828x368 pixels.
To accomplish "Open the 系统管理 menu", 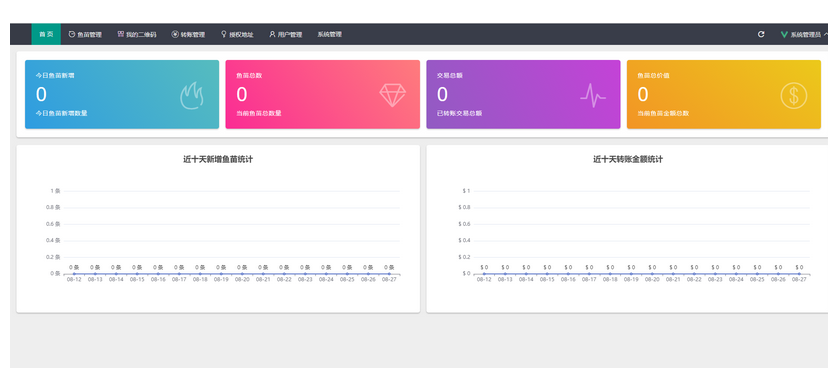I will point(330,35).
